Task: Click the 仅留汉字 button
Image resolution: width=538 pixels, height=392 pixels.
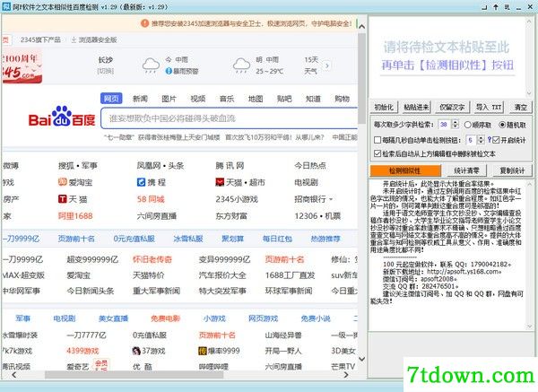Action: pyautogui.click(x=452, y=107)
